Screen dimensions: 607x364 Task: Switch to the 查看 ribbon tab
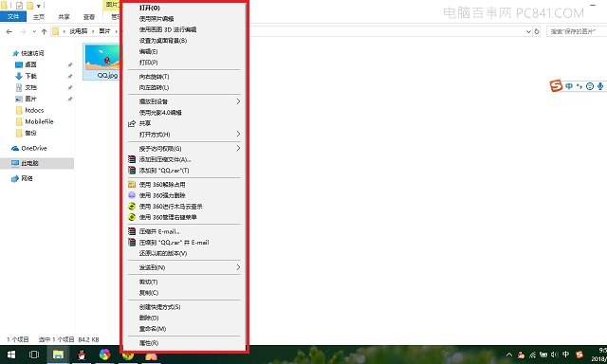[x=89, y=17]
